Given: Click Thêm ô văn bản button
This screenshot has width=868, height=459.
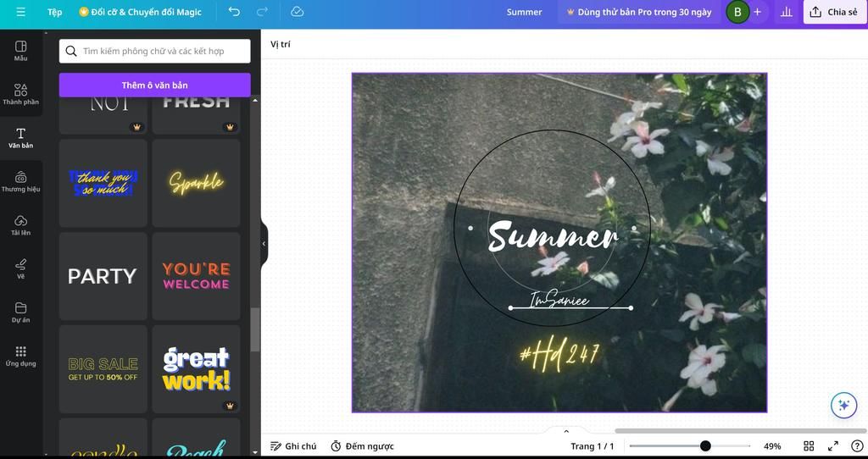Looking at the screenshot, I should click(x=155, y=86).
